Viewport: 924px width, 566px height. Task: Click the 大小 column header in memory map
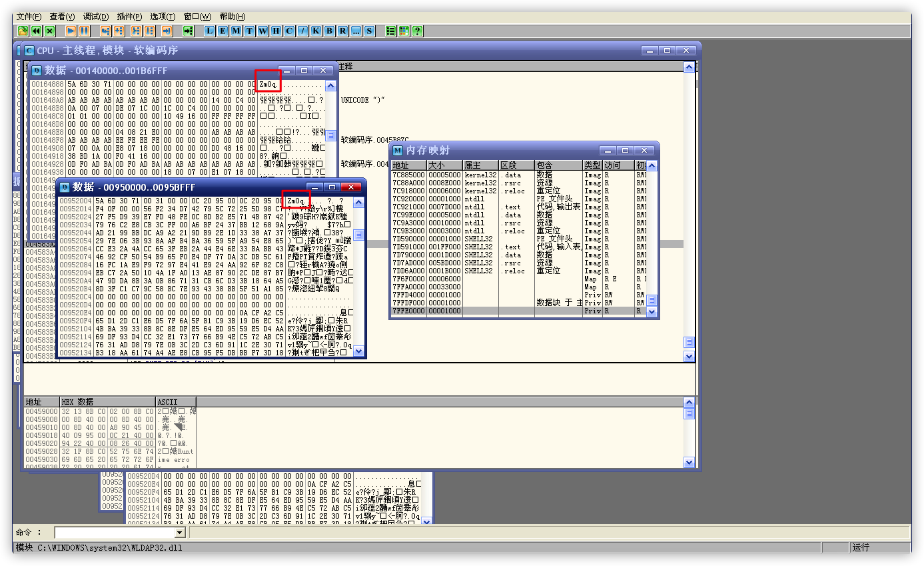tap(444, 165)
